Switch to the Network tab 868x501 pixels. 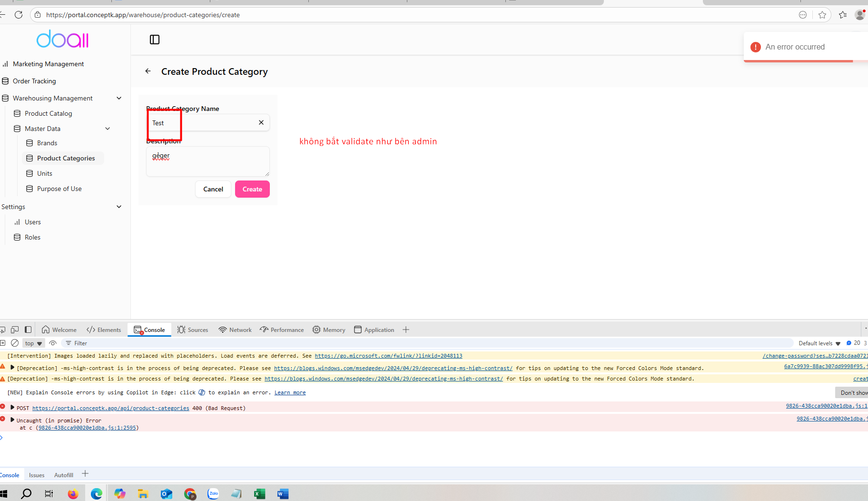pyautogui.click(x=235, y=330)
